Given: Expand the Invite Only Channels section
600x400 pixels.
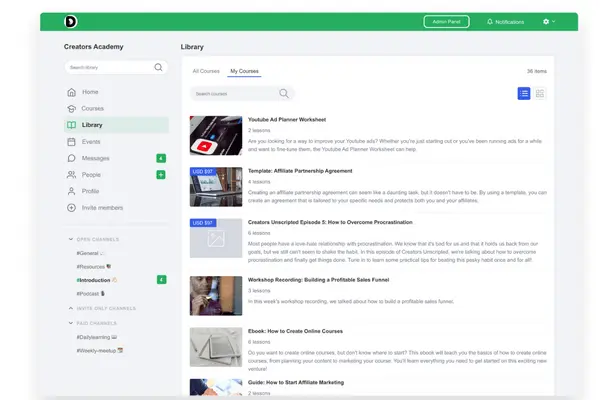Looking at the screenshot, I should tap(102, 308).
